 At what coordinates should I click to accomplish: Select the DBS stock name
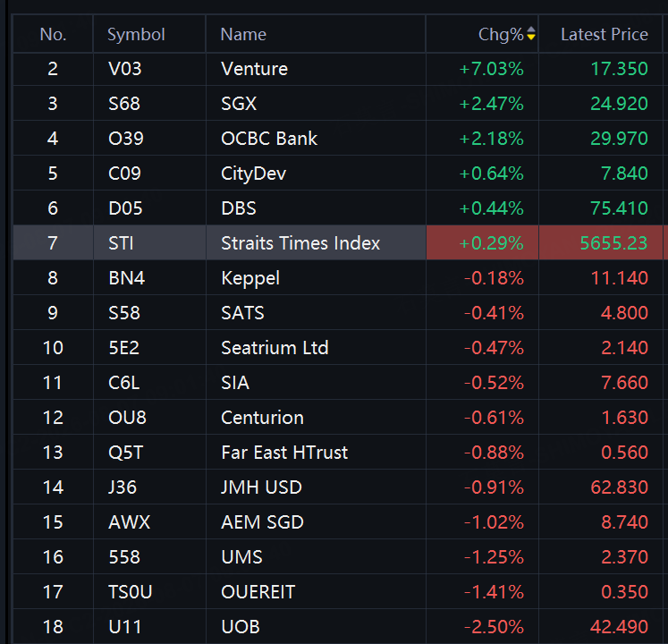click(x=239, y=208)
